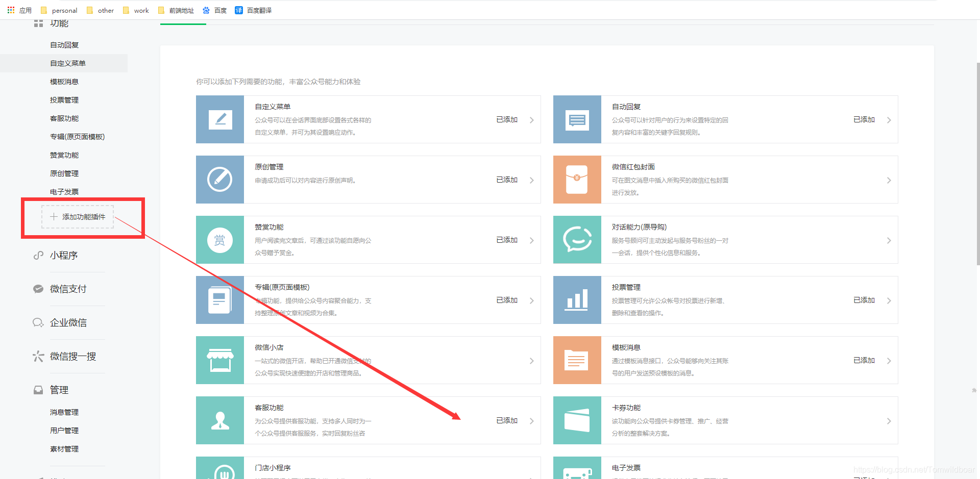
Task: Open 电子发票 in the sidebar menu
Action: [x=64, y=192]
